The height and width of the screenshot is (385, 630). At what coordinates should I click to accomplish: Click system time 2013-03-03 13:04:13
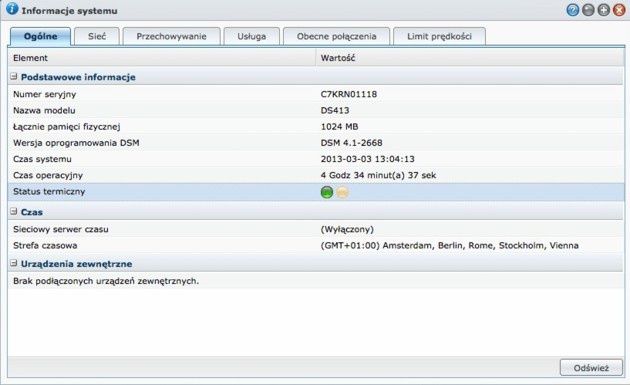point(368,159)
